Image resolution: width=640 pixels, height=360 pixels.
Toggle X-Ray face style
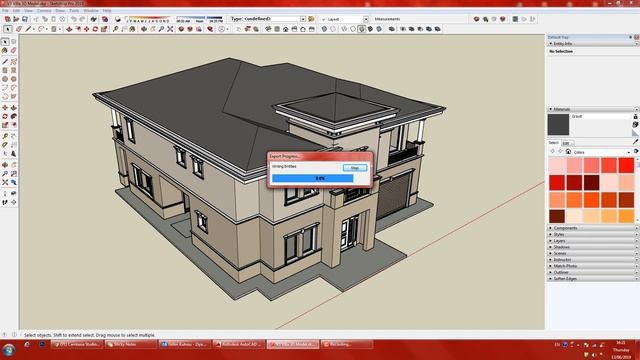[324, 29]
